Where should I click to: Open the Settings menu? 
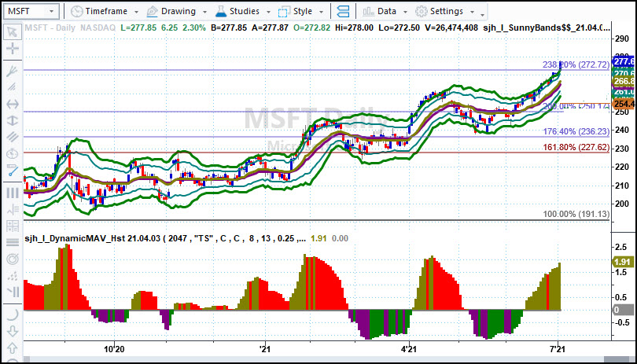pyautogui.click(x=445, y=11)
